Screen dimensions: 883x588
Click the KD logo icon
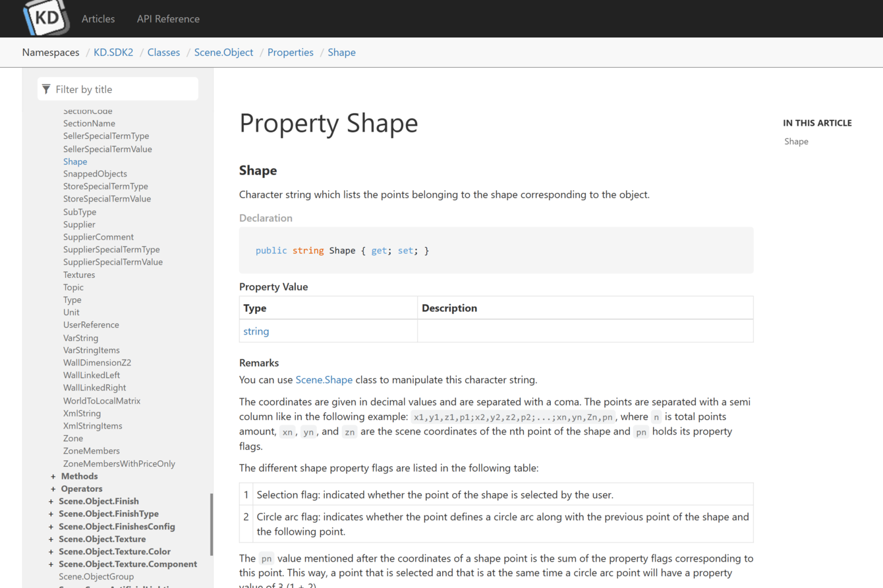point(46,18)
